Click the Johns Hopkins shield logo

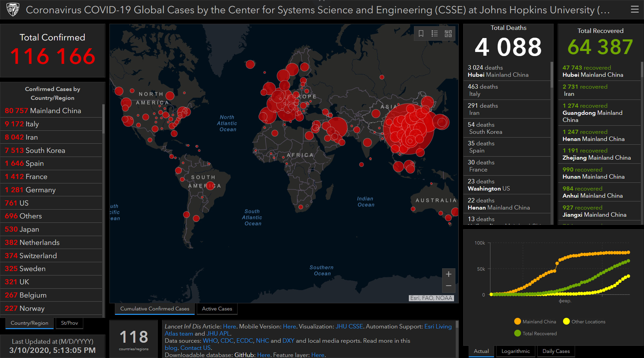pyautogui.click(x=13, y=10)
